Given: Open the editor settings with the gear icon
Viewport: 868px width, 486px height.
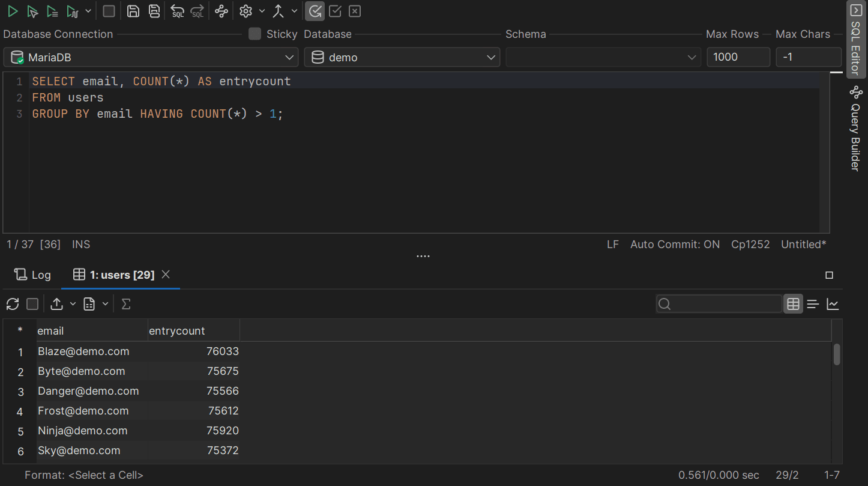Looking at the screenshot, I should tap(246, 11).
